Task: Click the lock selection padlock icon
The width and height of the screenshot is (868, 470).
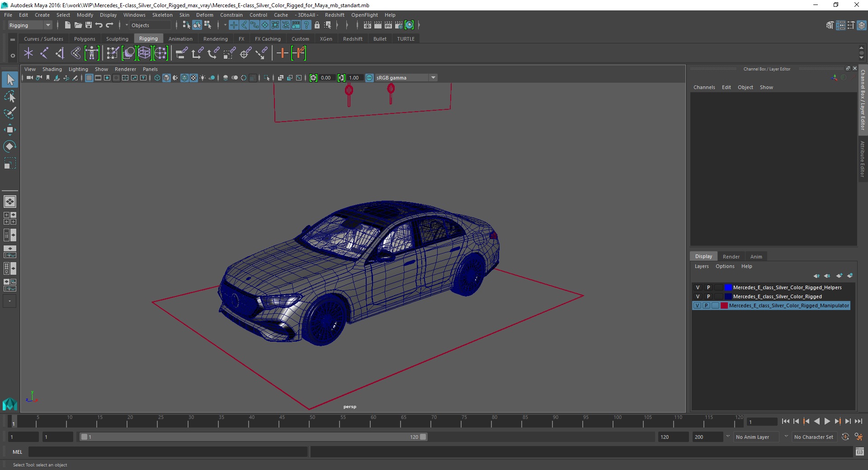Action: pos(317,25)
